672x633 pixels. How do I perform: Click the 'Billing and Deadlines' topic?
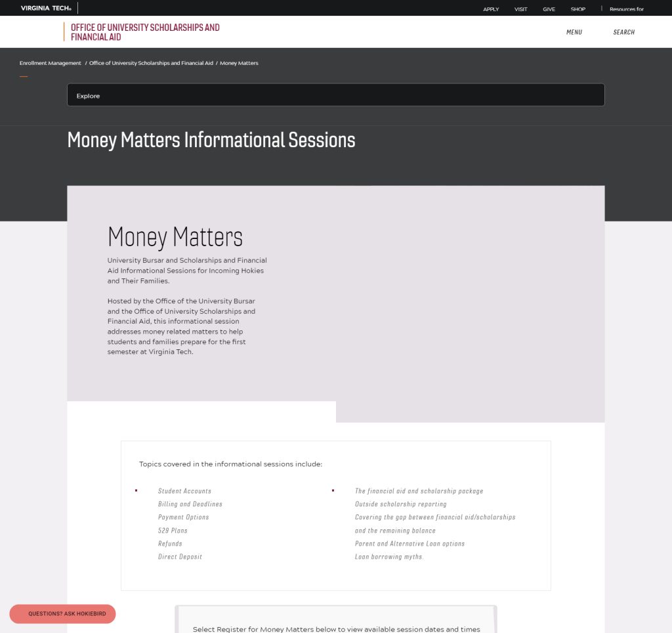(190, 504)
